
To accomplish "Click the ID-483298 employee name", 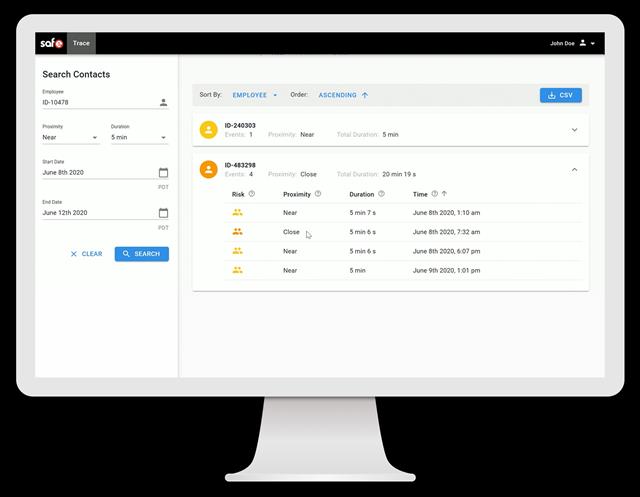I will click(x=240, y=165).
